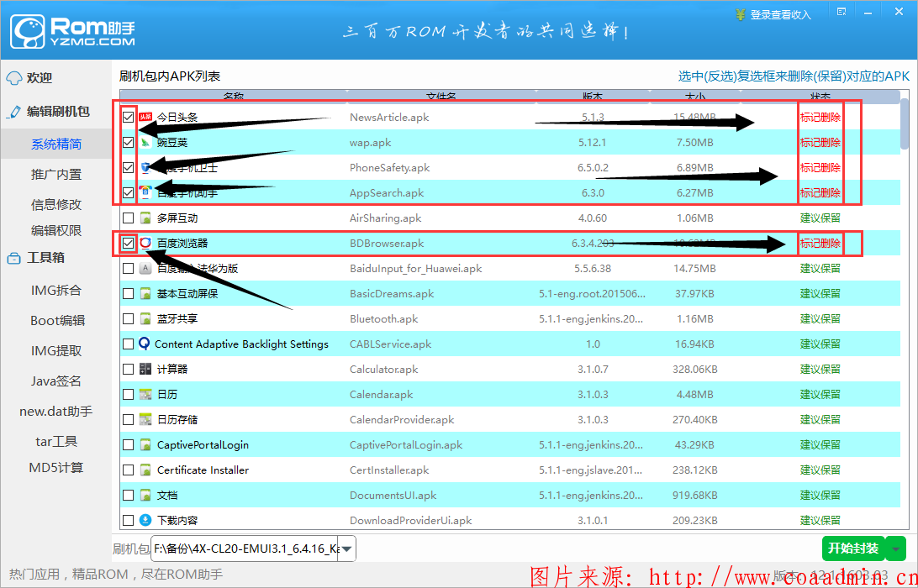Check the 多屏互动 checkbox
Image resolution: width=918 pixels, height=588 pixels.
point(129,218)
